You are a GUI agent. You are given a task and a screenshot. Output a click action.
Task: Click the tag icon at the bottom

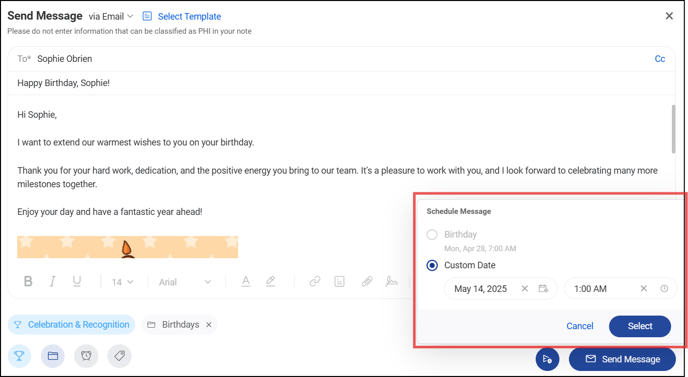coord(120,356)
